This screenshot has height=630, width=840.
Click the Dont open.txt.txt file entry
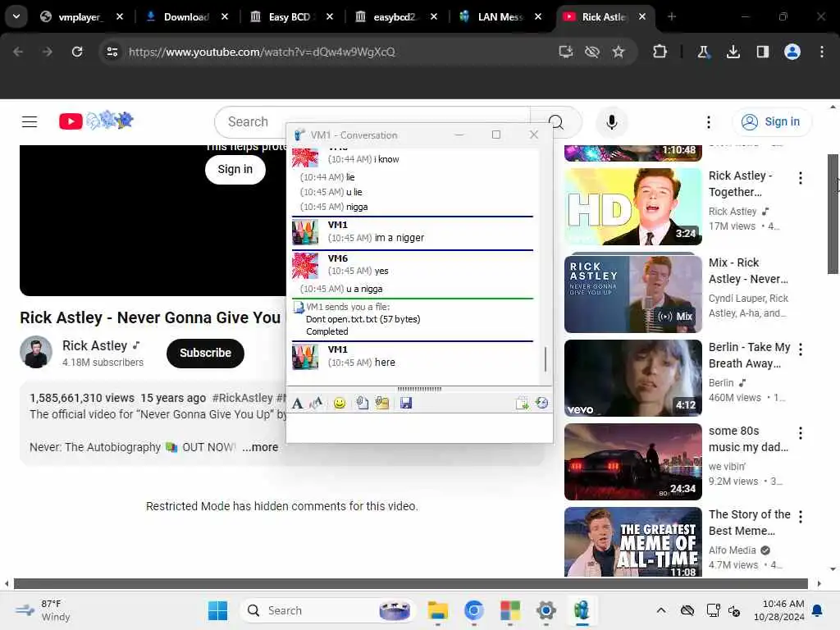tap(363, 319)
